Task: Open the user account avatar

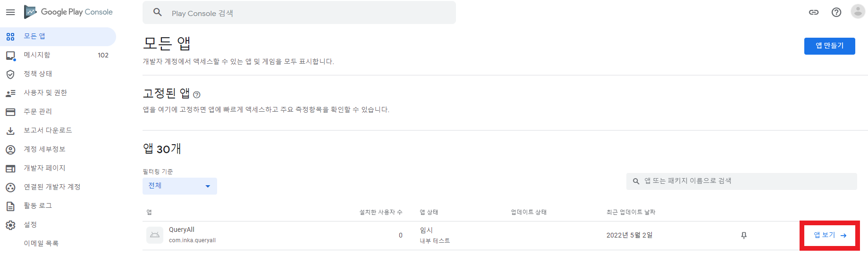Action: pyautogui.click(x=858, y=12)
